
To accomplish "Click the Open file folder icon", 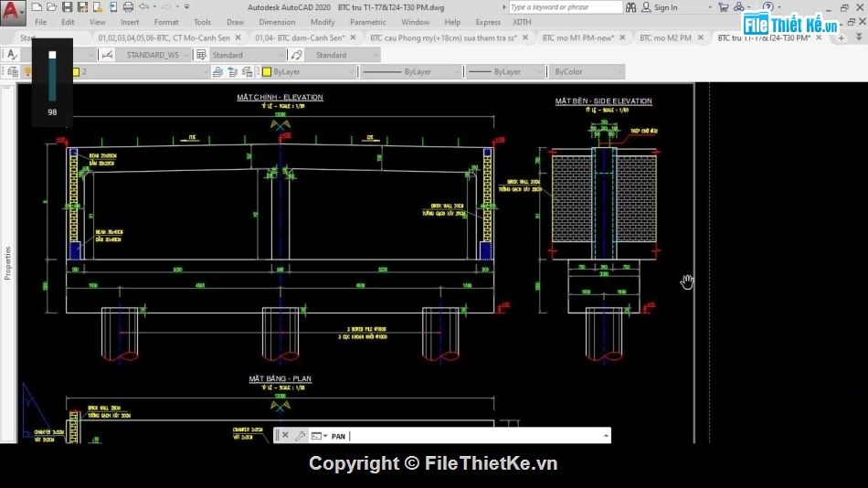I will 51,7.
